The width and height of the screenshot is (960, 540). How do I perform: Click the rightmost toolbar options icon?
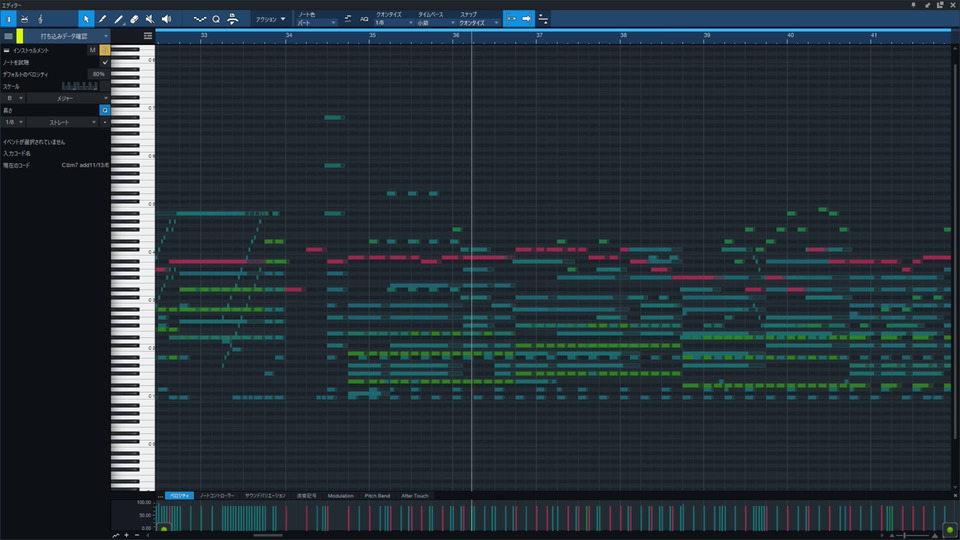543,19
